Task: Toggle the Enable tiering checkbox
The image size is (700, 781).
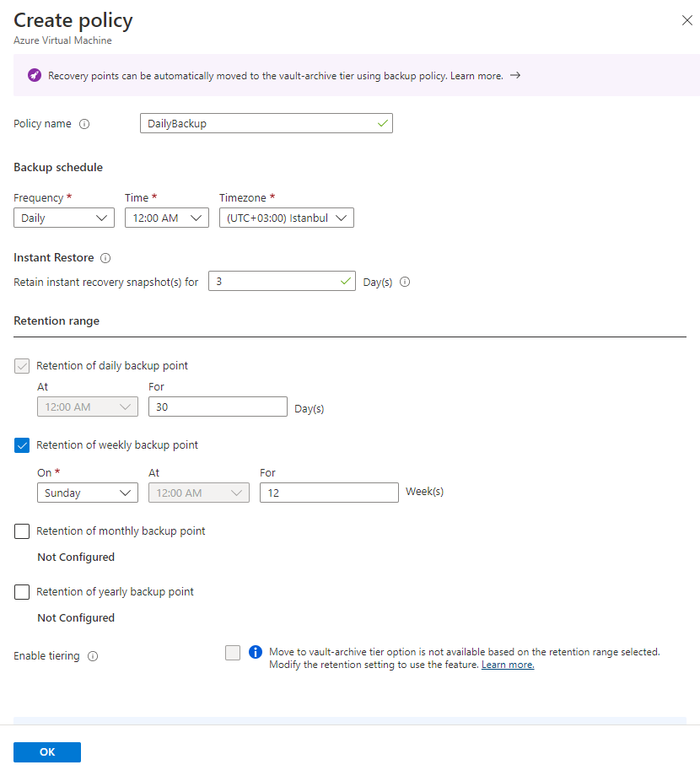Action: click(x=233, y=653)
